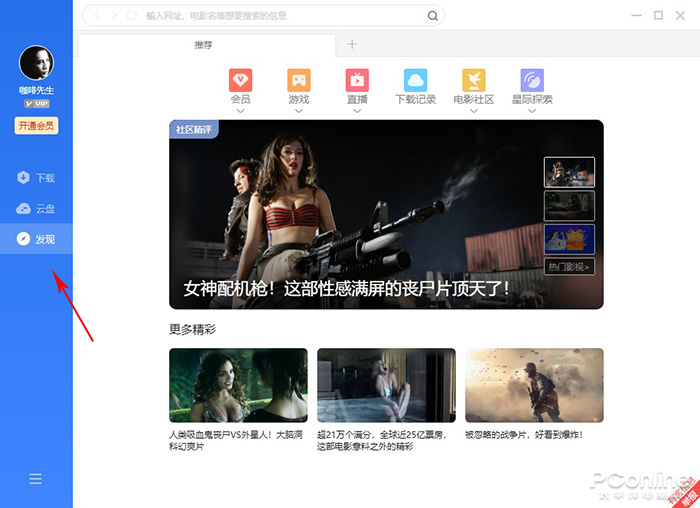Click the refresh page icon

pyautogui.click(x=132, y=16)
